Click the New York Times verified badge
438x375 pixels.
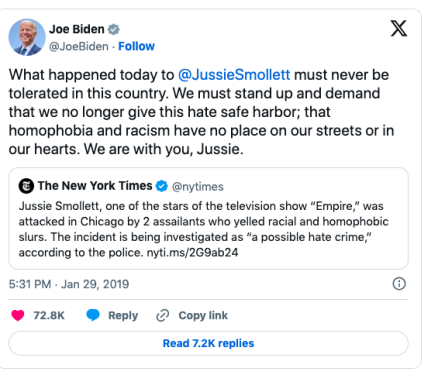pos(162,186)
